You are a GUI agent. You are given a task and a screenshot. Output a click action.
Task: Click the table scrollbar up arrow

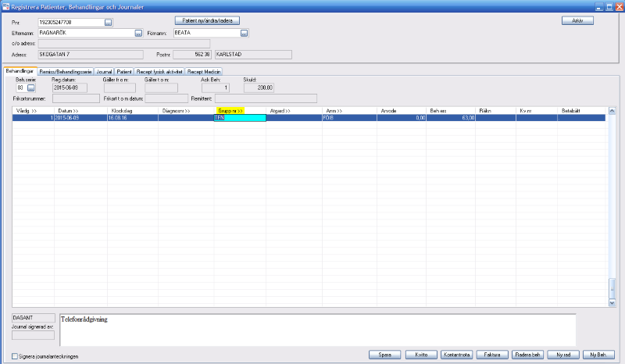(612, 111)
